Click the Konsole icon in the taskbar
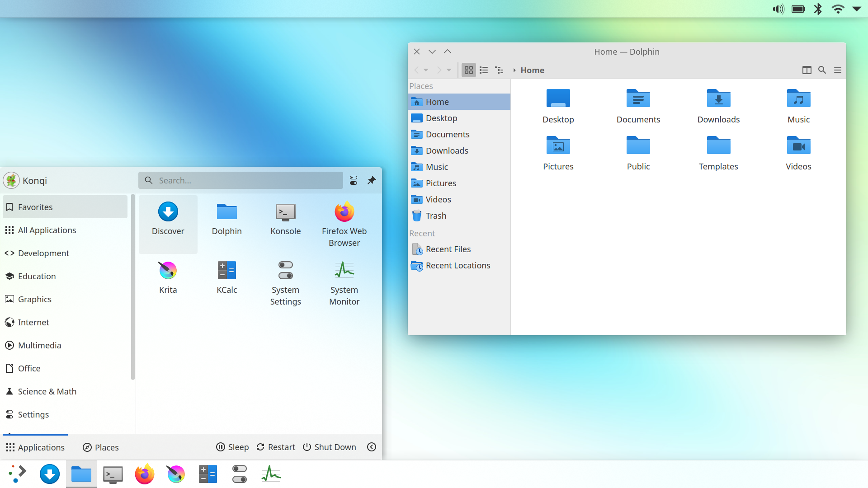 (x=113, y=474)
